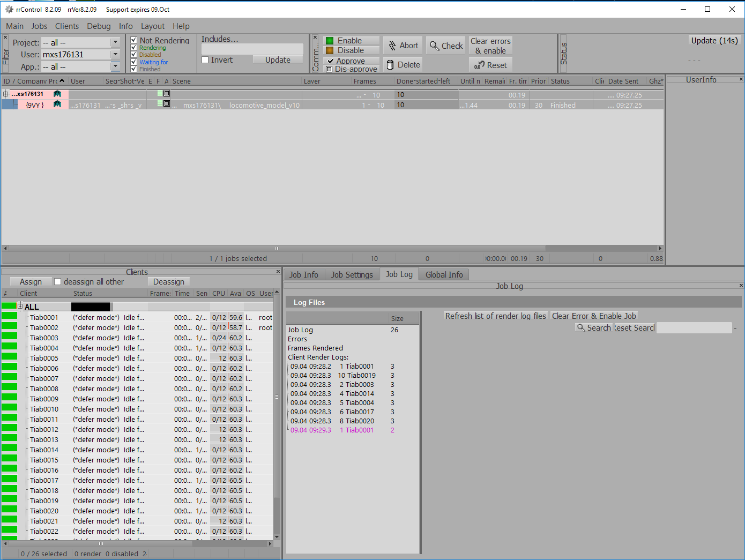This screenshot has height=560, width=745.
Task: Click the Check magnifier icon
Action: click(x=435, y=46)
